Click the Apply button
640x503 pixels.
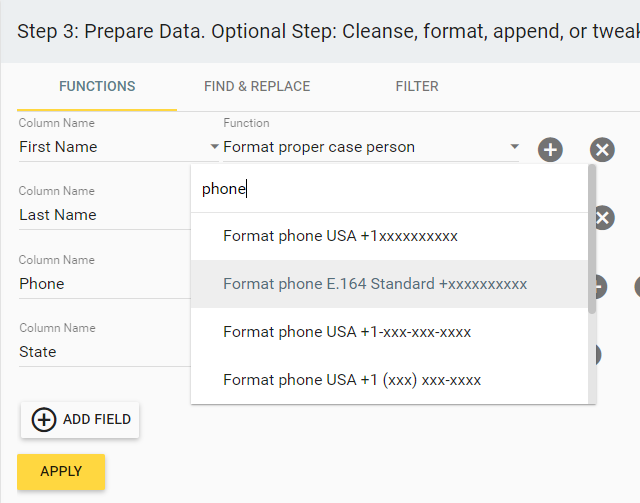tap(61, 472)
